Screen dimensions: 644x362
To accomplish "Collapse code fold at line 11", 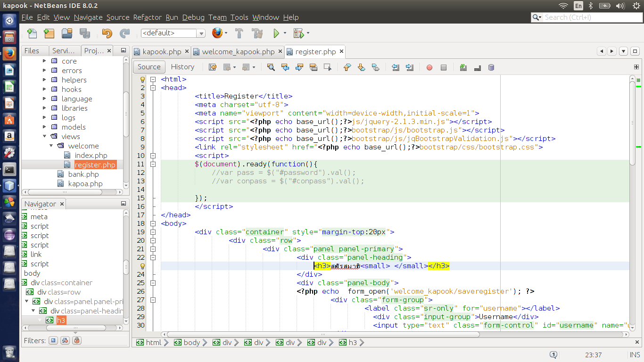I will [x=153, y=164].
